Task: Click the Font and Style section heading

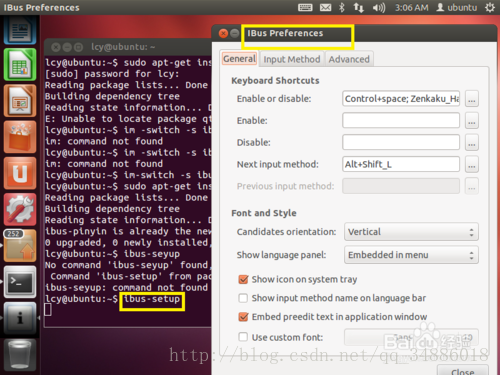Action: (264, 213)
